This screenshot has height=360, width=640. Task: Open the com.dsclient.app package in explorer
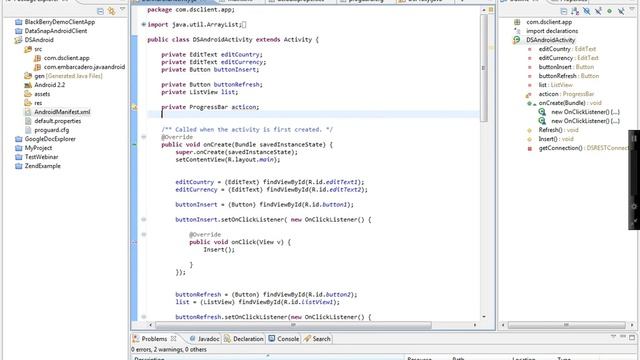pyautogui.click(x=67, y=58)
